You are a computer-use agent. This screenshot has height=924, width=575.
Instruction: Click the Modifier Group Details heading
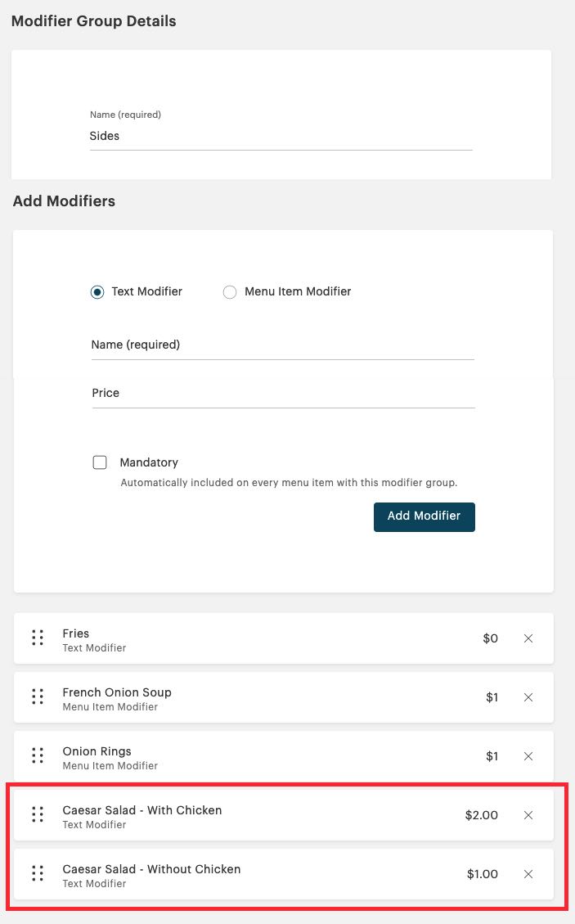pyautogui.click(x=93, y=20)
